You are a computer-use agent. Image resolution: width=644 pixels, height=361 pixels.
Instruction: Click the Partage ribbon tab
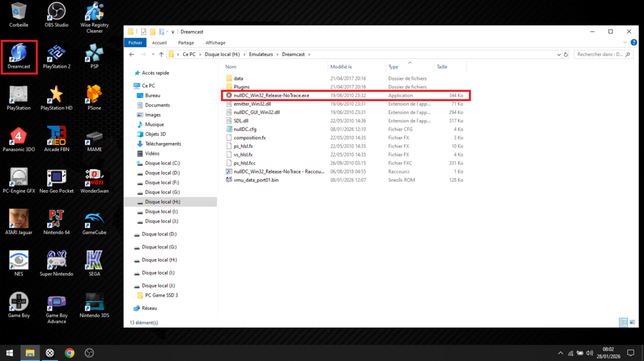point(186,43)
